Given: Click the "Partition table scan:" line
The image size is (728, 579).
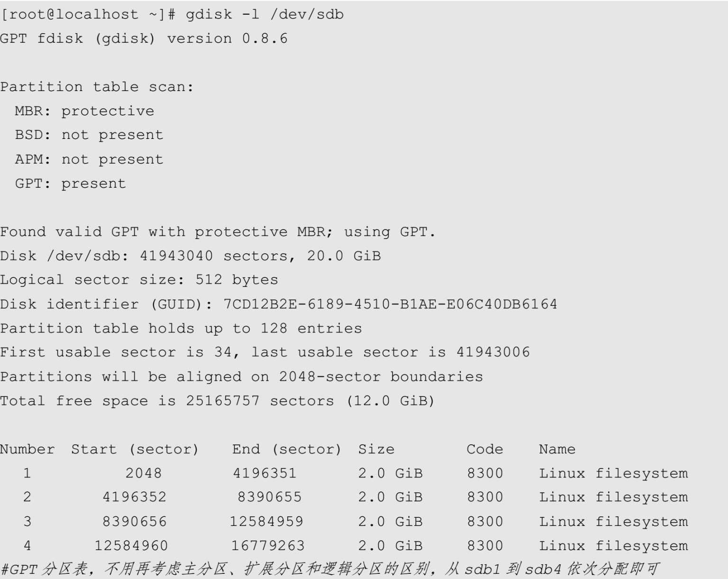Looking at the screenshot, I should coord(97,87).
